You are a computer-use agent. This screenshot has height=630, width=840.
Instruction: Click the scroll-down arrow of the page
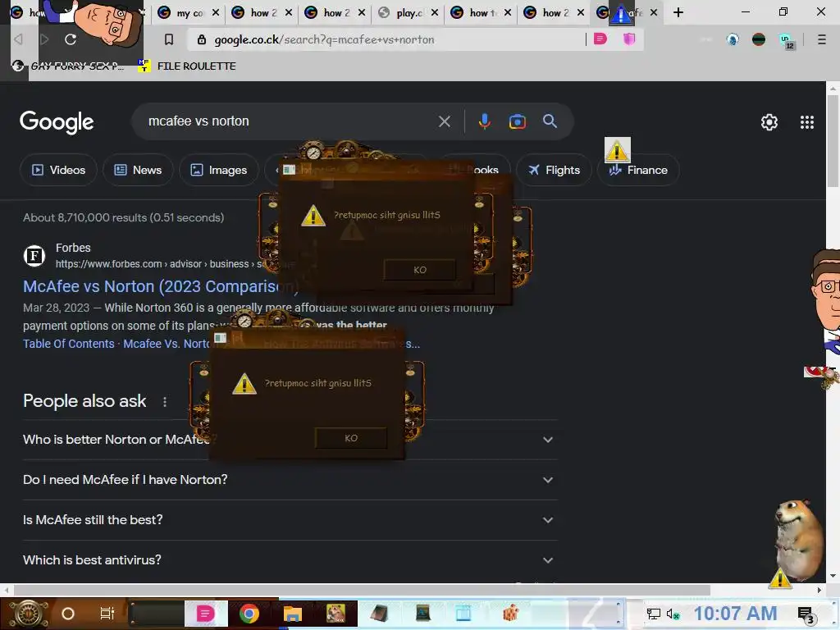(833, 576)
